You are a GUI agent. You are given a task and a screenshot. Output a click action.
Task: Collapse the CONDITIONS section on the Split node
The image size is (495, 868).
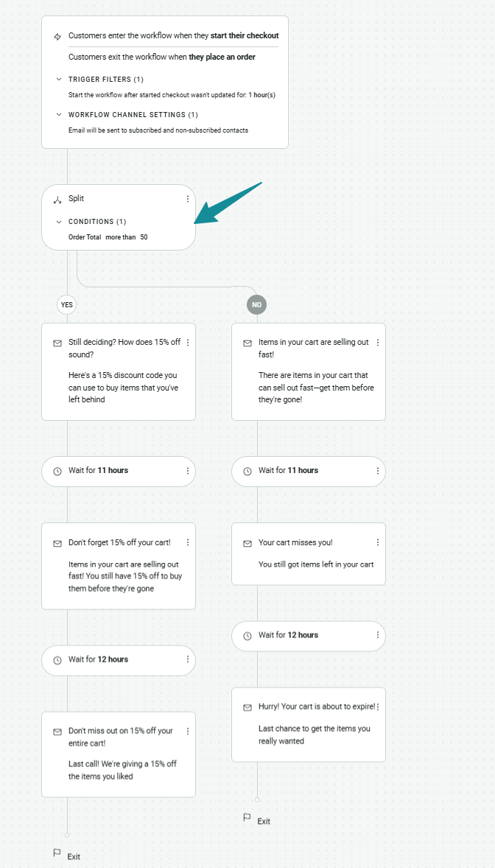(58, 221)
